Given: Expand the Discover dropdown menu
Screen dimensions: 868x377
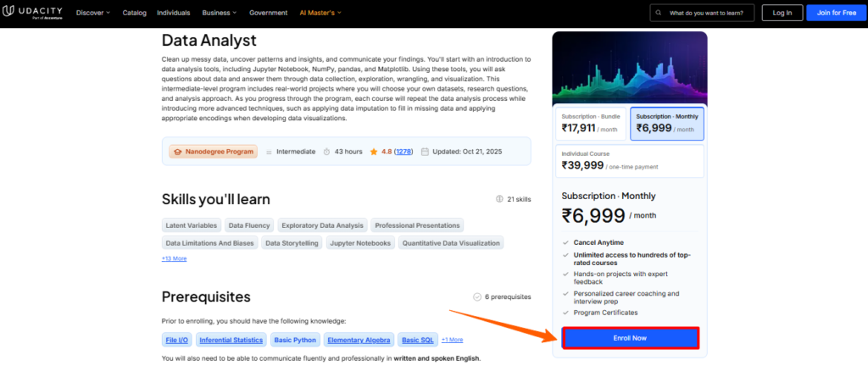Looking at the screenshot, I should click(x=93, y=13).
